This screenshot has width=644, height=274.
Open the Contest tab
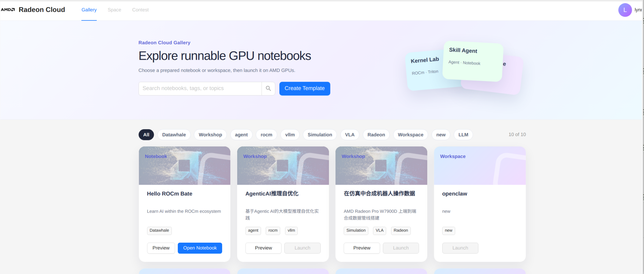[140, 10]
